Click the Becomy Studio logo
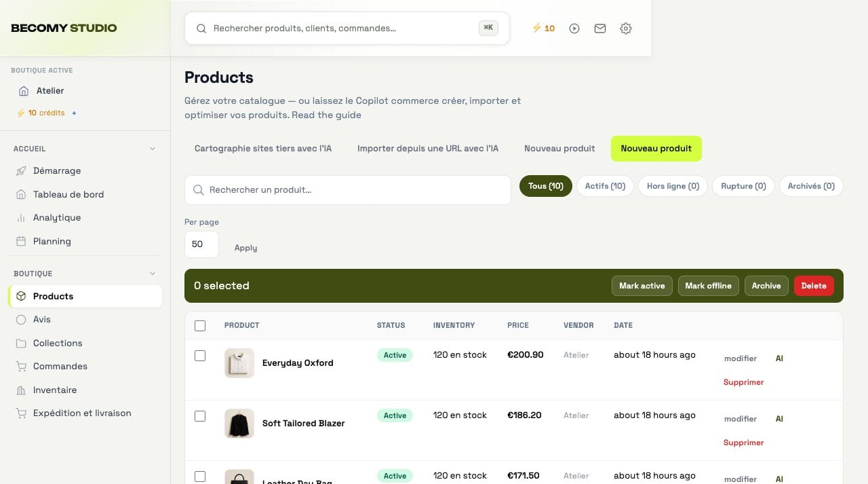 click(x=64, y=29)
